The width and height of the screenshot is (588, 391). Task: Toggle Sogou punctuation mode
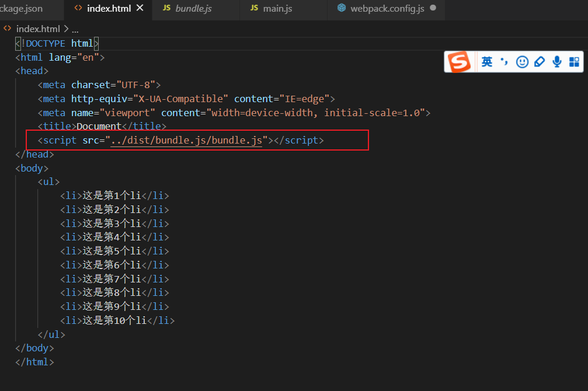(505, 62)
